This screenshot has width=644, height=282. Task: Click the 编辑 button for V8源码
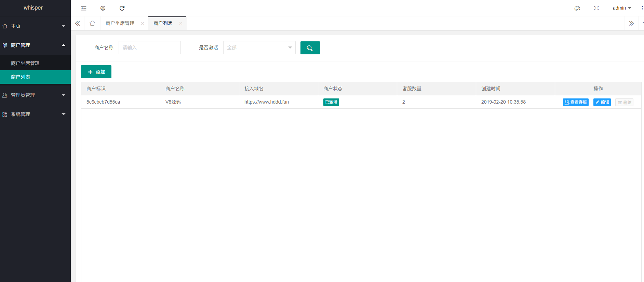coord(602,102)
